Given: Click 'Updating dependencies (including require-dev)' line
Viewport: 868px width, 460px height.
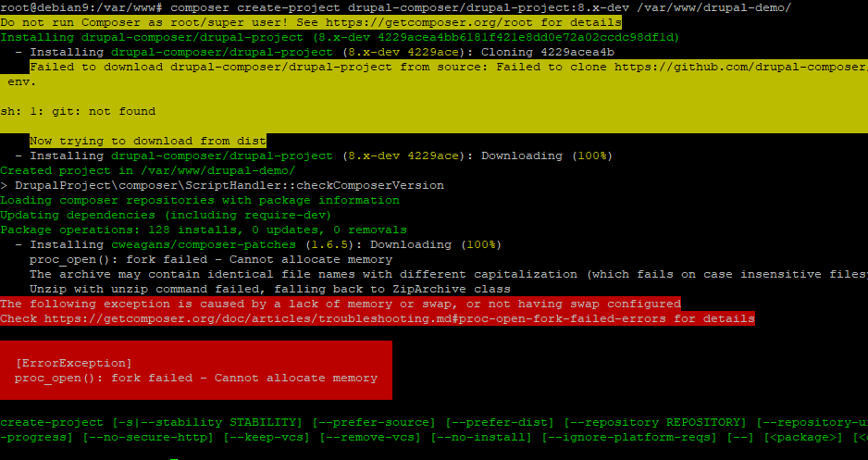Looking at the screenshot, I should click(x=166, y=215).
